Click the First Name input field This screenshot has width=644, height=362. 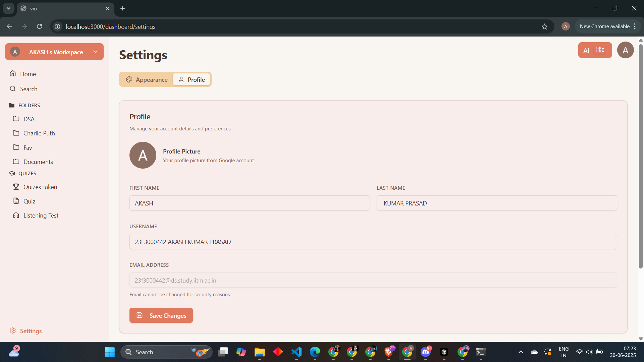click(x=250, y=203)
